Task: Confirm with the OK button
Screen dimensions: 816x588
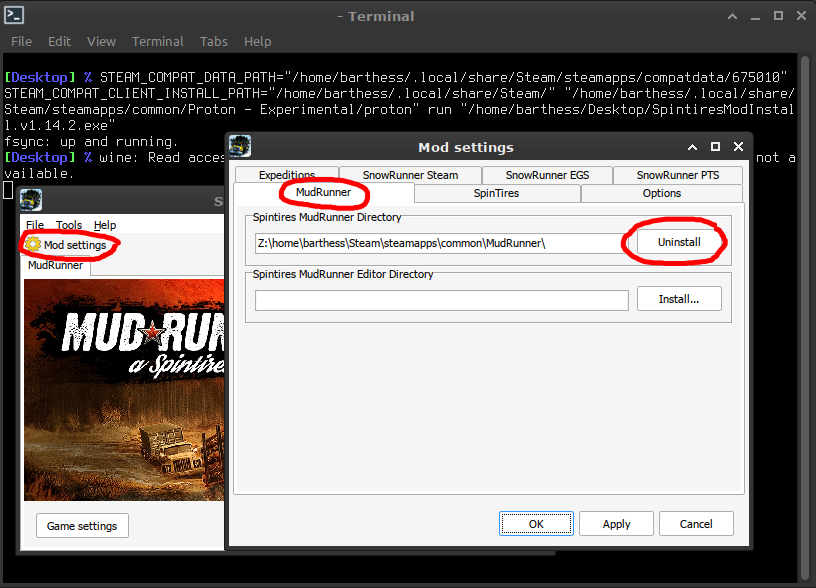Action: click(536, 523)
